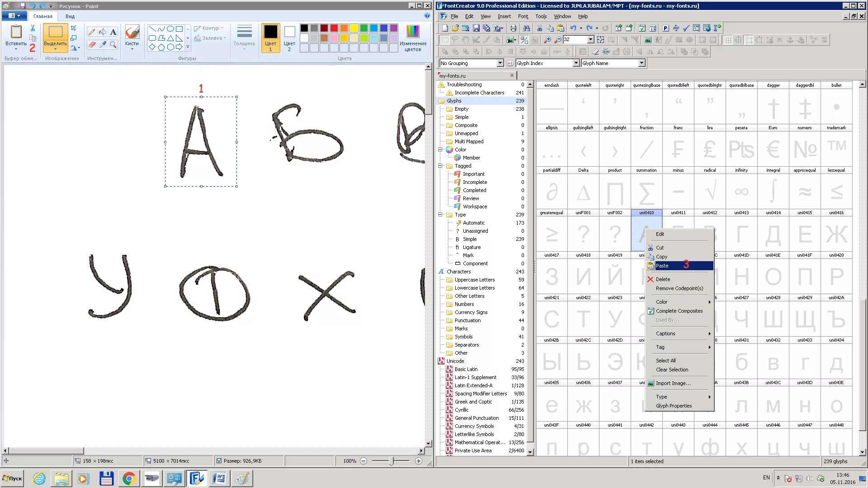Select the Eraser tool in Paint

92,44
